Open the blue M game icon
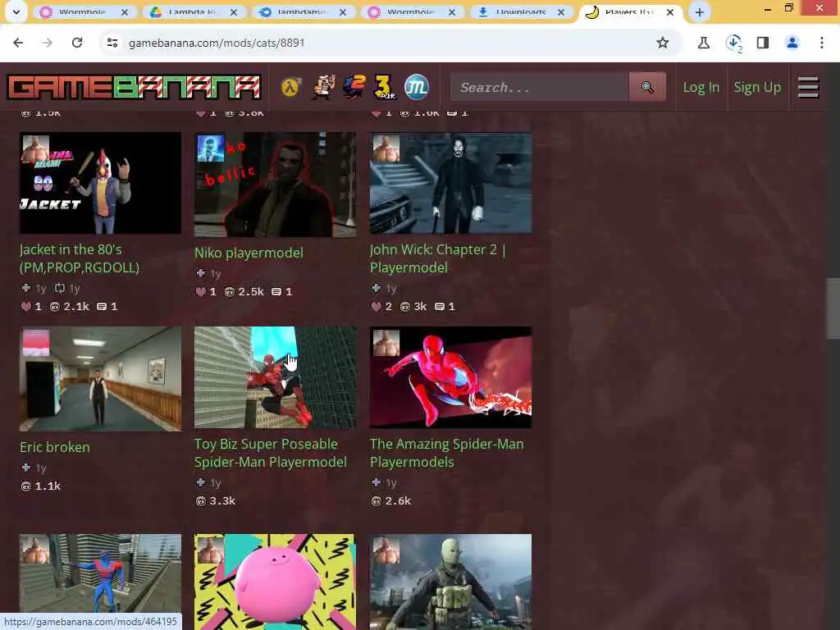Image resolution: width=840 pixels, height=630 pixels. pos(416,87)
